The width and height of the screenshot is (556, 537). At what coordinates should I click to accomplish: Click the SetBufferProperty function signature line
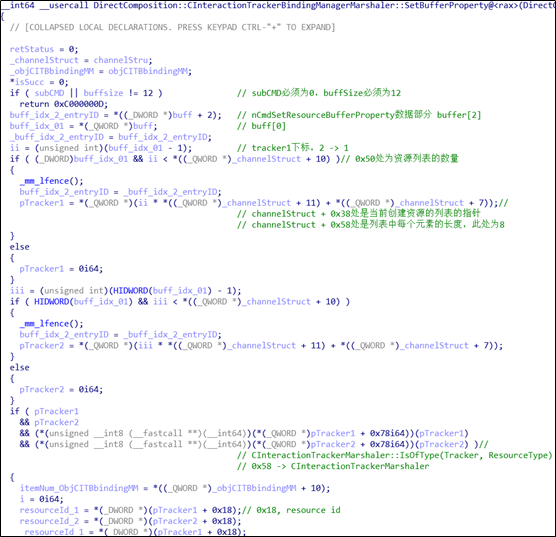point(278,6)
